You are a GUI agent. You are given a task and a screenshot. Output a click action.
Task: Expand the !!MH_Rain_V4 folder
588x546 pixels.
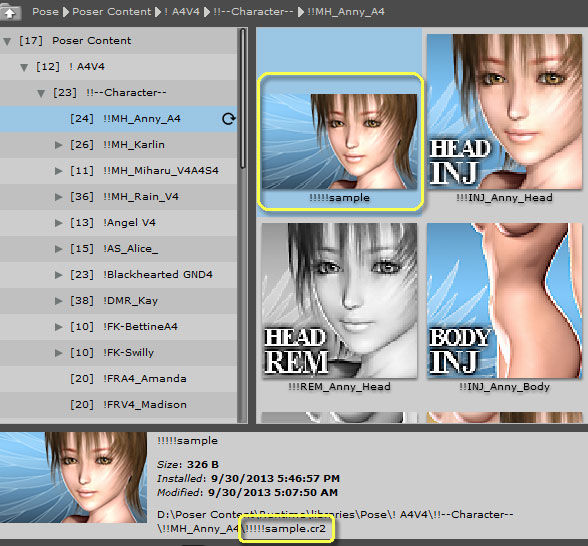pyautogui.click(x=58, y=197)
